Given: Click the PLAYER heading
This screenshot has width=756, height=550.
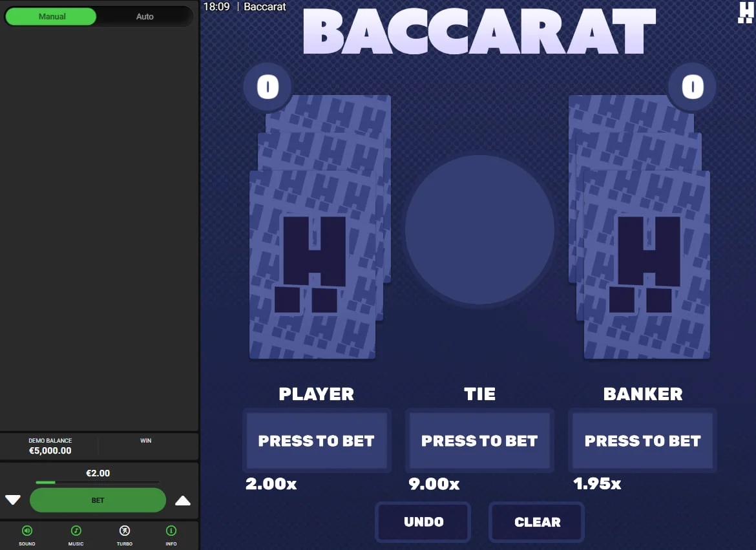Looking at the screenshot, I should (316, 394).
